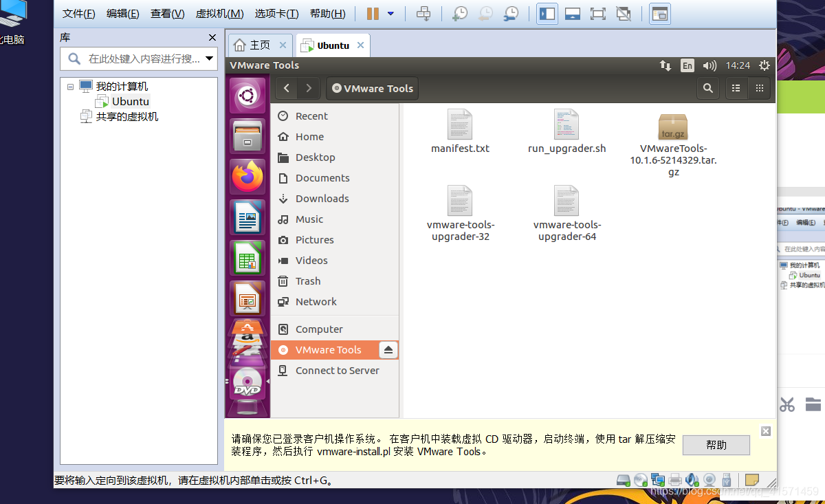This screenshot has width=825, height=504.
Task: Launch Firefox from the launcher
Action: [x=247, y=177]
